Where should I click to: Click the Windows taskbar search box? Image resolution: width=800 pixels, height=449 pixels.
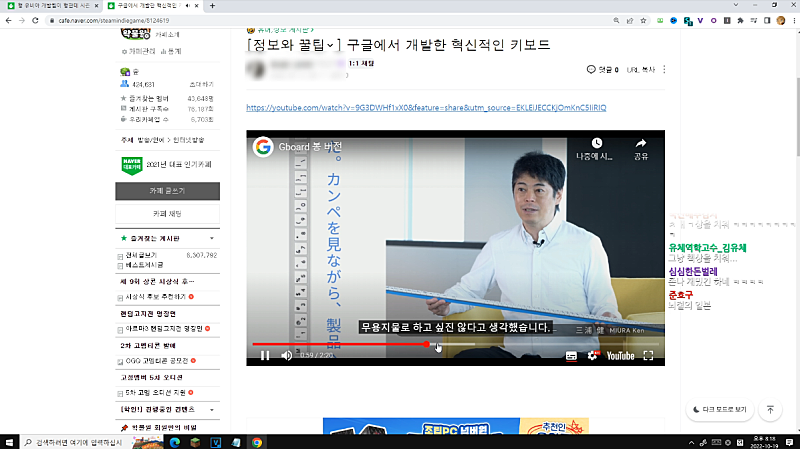76,442
